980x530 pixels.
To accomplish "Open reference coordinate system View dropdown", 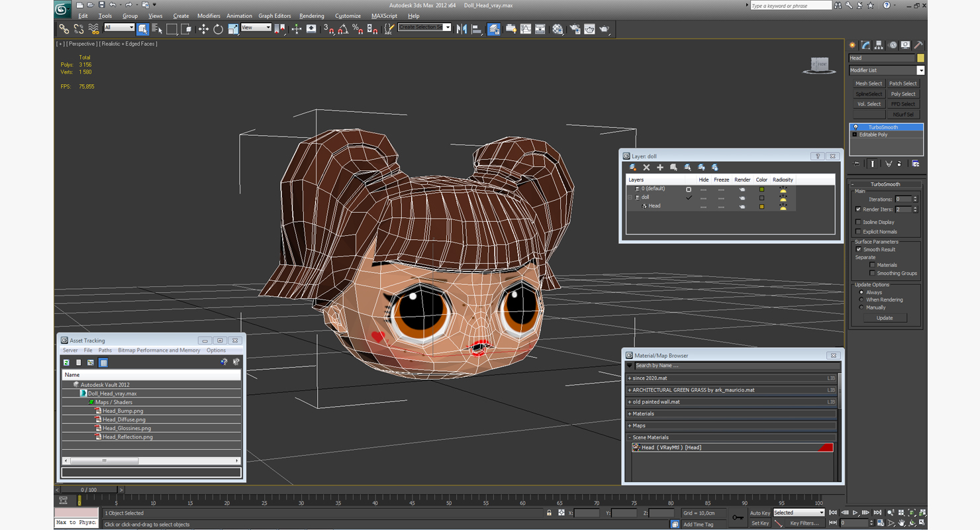I will coord(256,28).
